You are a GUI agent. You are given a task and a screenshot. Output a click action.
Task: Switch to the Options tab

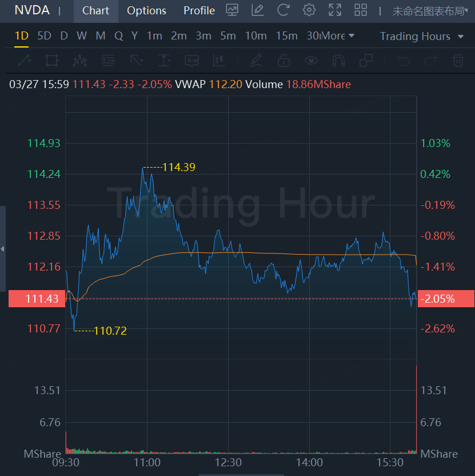(x=146, y=11)
